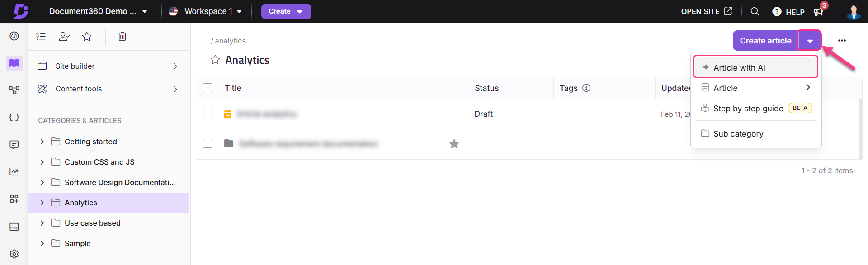The width and height of the screenshot is (868, 265).
Task: Expand the Analytics category in tree
Action: coord(42,203)
